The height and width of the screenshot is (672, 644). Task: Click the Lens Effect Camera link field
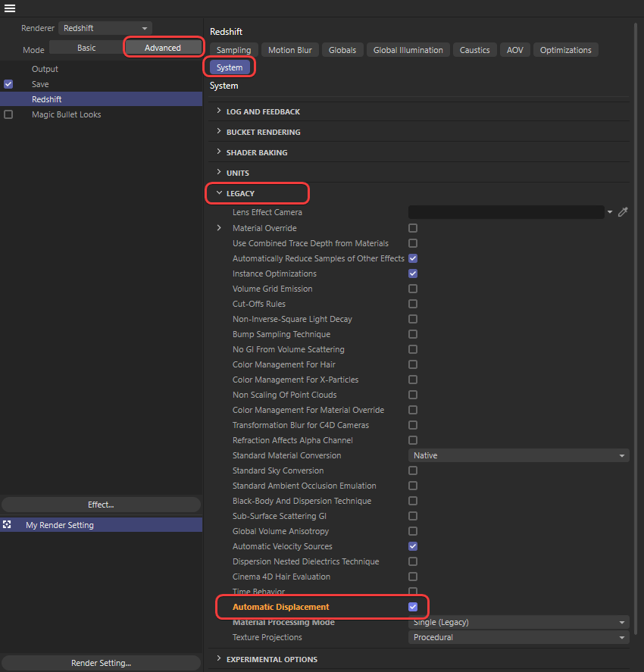[x=506, y=212]
